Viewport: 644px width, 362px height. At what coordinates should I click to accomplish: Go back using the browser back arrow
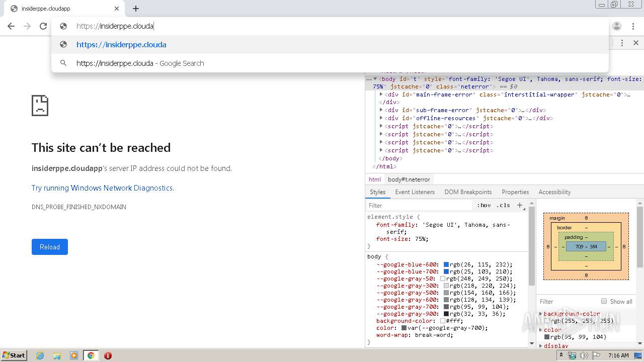(x=11, y=26)
